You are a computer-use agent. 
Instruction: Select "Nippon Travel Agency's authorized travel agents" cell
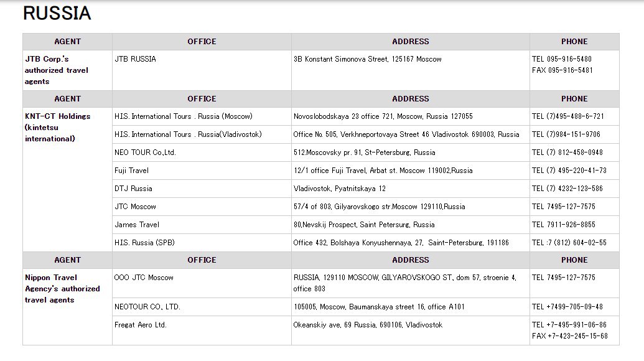[67, 307]
